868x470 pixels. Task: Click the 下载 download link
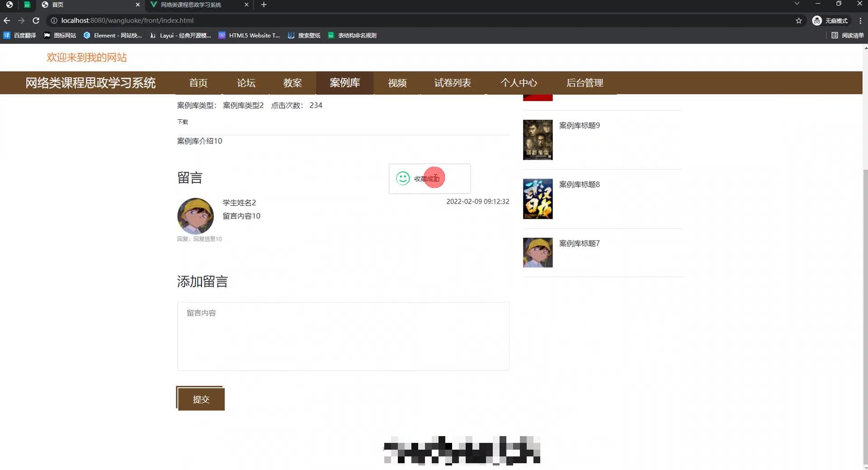click(182, 122)
